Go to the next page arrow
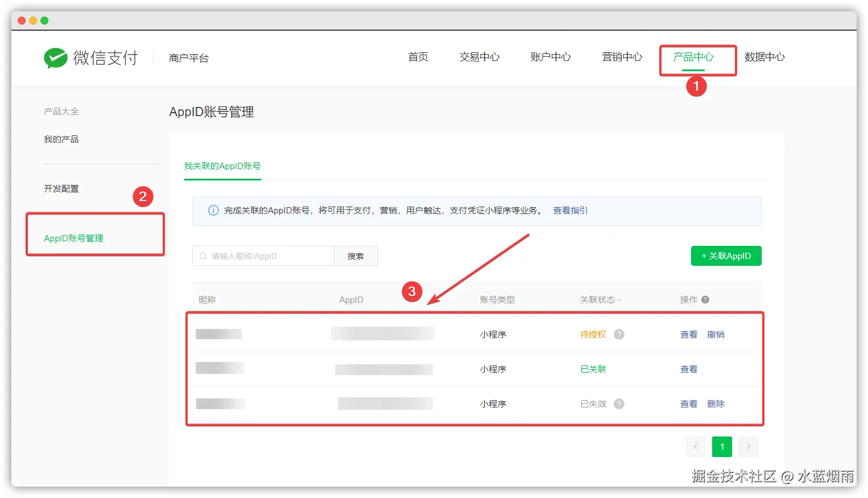Image resolution: width=868 pixels, height=498 pixels. (749, 447)
